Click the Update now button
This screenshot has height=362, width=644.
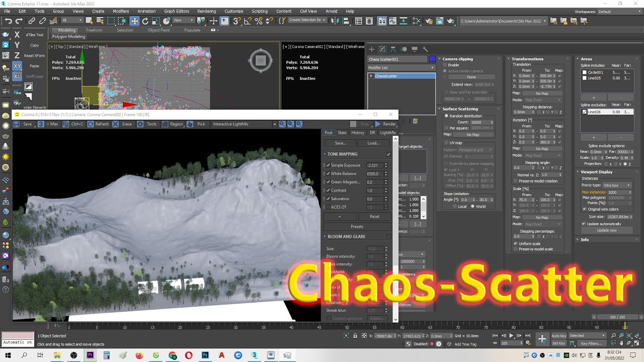pyautogui.click(x=607, y=230)
